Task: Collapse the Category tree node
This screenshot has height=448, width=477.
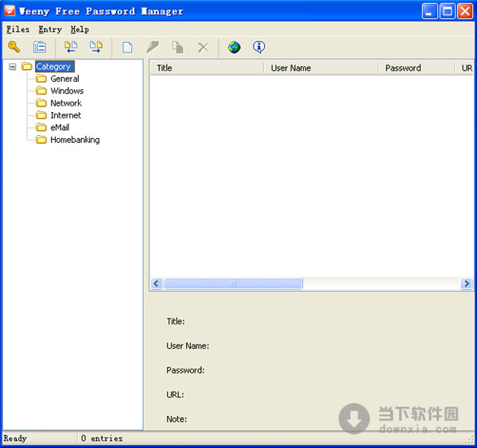Action: click(13, 67)
